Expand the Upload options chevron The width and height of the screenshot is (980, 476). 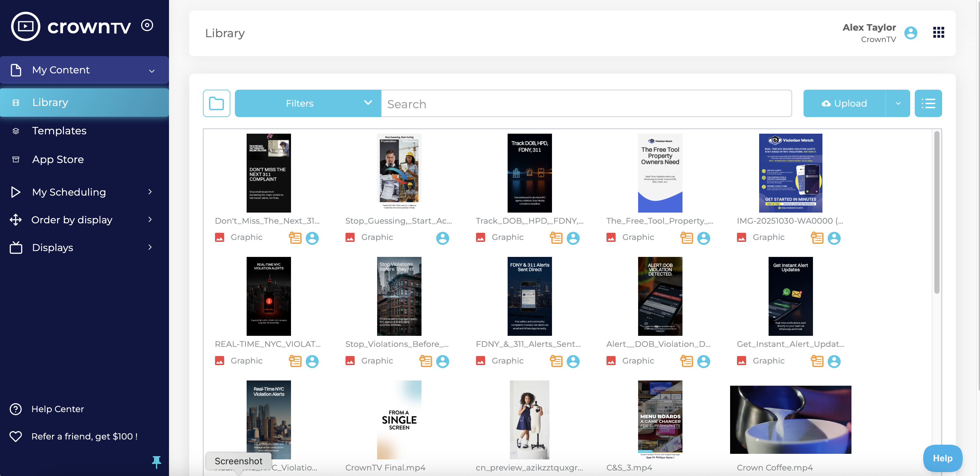(x=898, y=103)
